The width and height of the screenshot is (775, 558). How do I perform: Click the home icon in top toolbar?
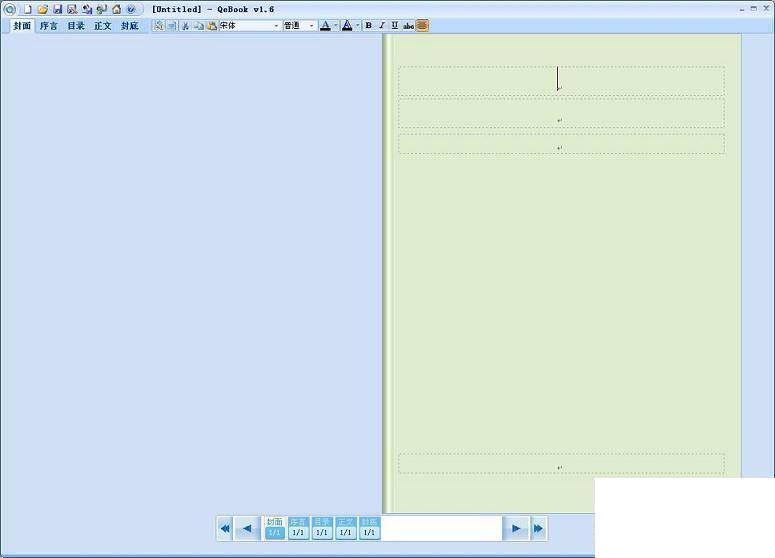click(x=117, y=9)
